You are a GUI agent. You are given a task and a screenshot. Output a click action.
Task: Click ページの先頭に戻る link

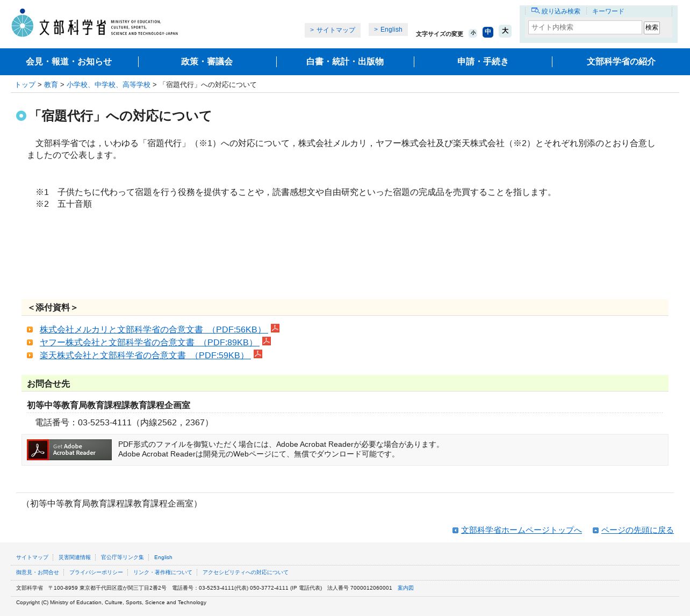point(637,530)
